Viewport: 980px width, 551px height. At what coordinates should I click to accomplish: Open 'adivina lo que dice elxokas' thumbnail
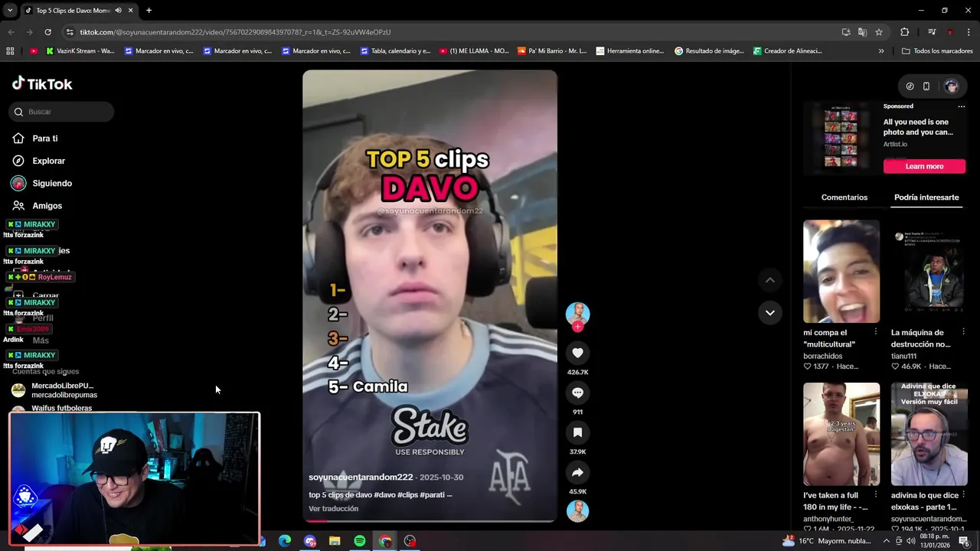tap(929, 434)
